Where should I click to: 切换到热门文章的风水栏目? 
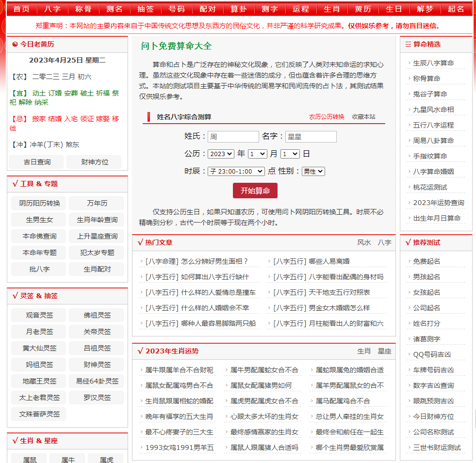coord(364,242)
